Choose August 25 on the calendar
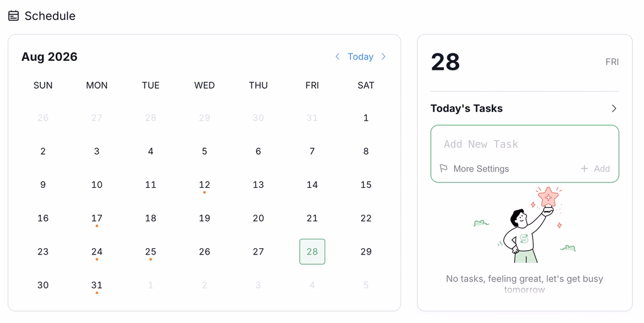Screen dimensions: 644x323 point(151,251)
